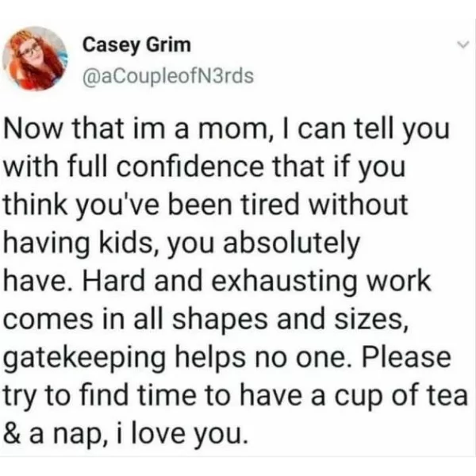Select the word "love" in final line

point(158,434)
